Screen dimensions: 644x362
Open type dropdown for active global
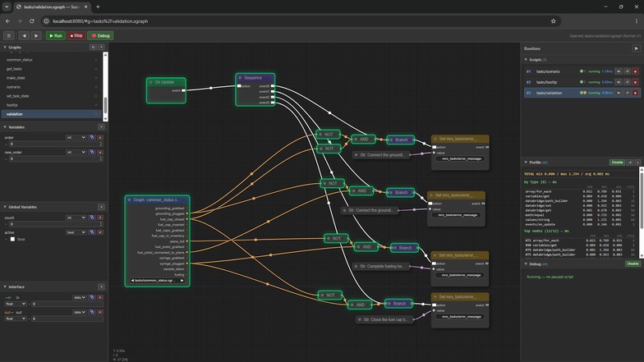pyautogui.click(x=76, y=232)
